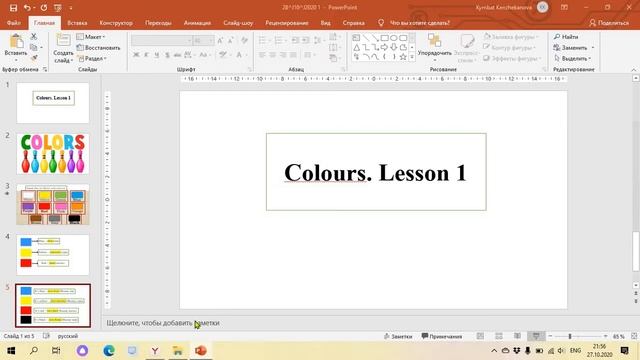
Task: Click the Найти find button
Action: (566, 37)
